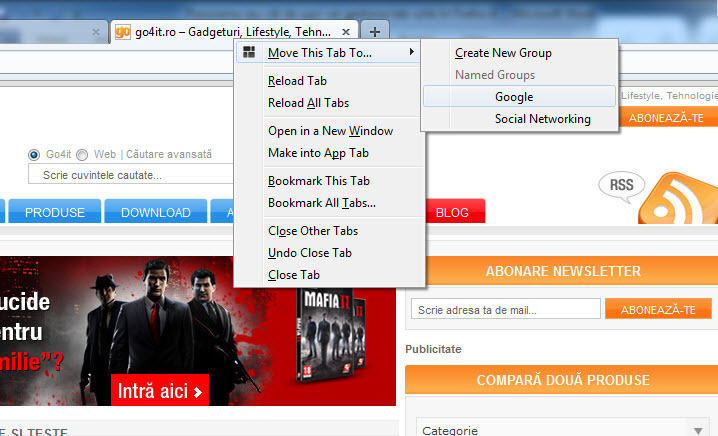Focus the Scrie adresa ta de mail field

click(x=506, y=309)
